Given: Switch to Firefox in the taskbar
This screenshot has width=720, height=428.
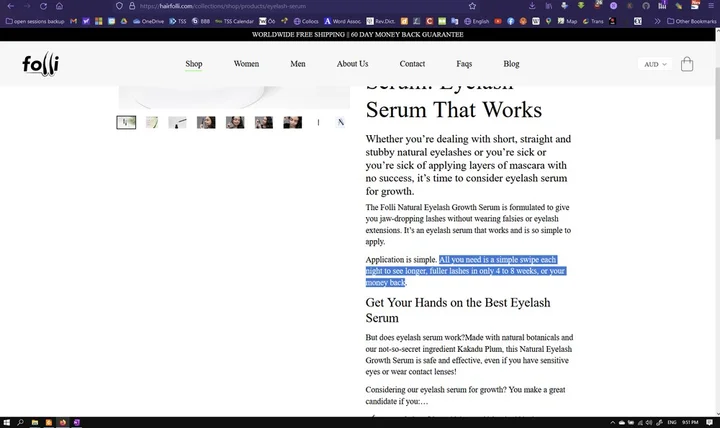Looking at the screenshot, I should pyautogui.click(x=63, y=422).
